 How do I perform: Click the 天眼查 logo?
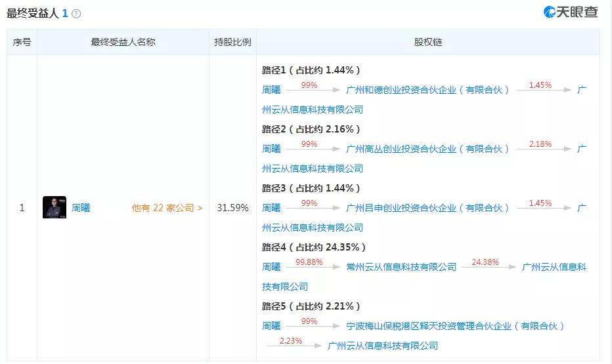pyautogui.click(x=571, y=12)
